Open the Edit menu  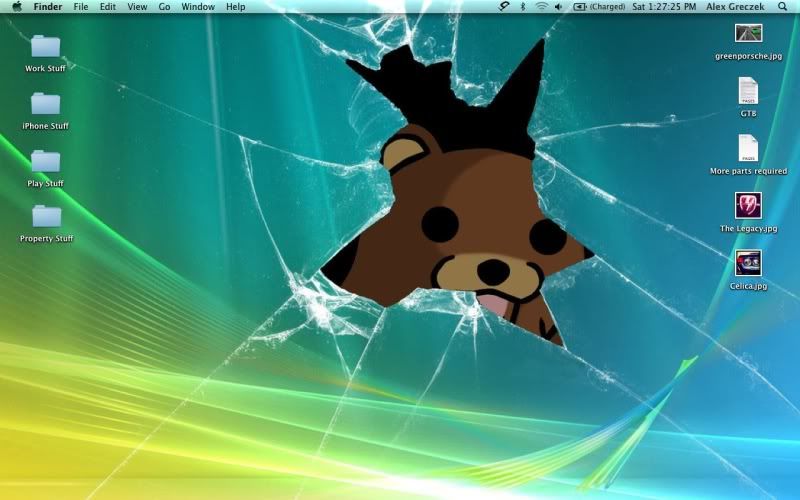click(108, 7)
